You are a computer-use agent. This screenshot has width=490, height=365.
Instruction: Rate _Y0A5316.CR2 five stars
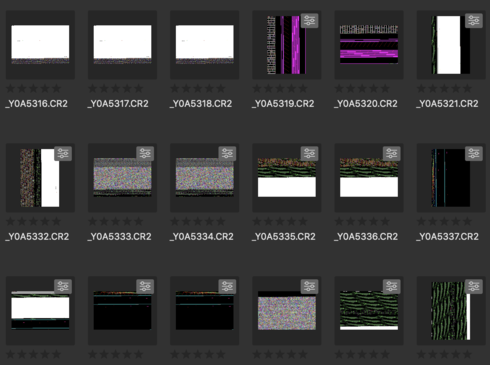[57, 89]
